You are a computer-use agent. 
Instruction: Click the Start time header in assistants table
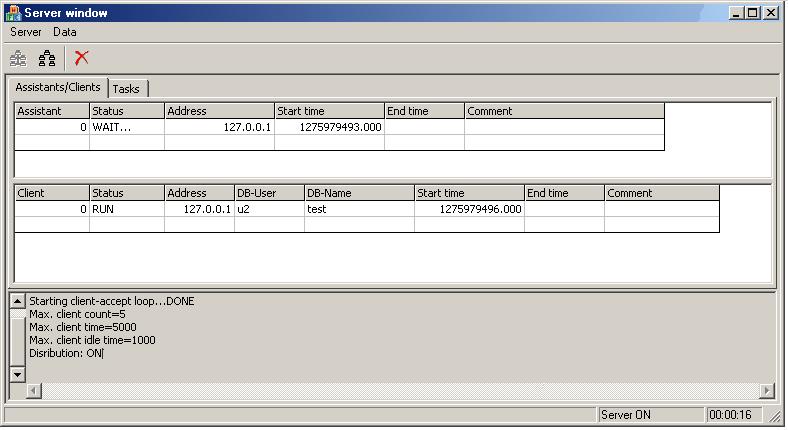[x=329, y=111]
